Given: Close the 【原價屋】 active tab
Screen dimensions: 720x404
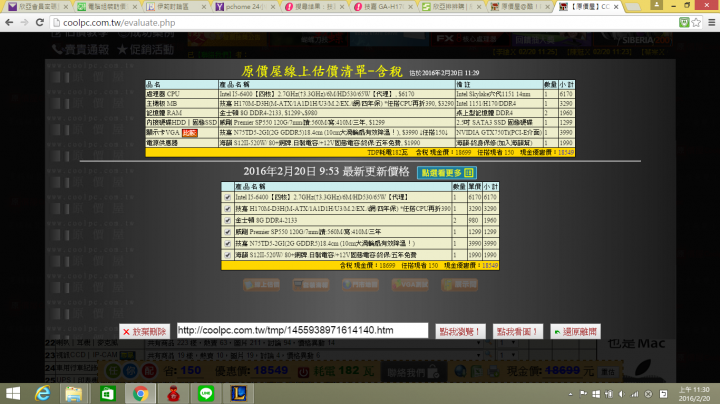Looking at the screenshot, I should pos(616,7).
